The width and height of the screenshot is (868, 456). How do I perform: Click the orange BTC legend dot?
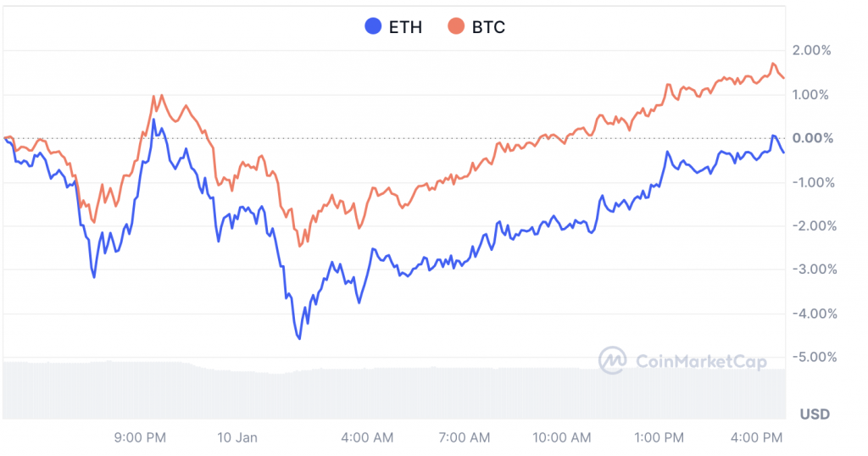point(455,27)
